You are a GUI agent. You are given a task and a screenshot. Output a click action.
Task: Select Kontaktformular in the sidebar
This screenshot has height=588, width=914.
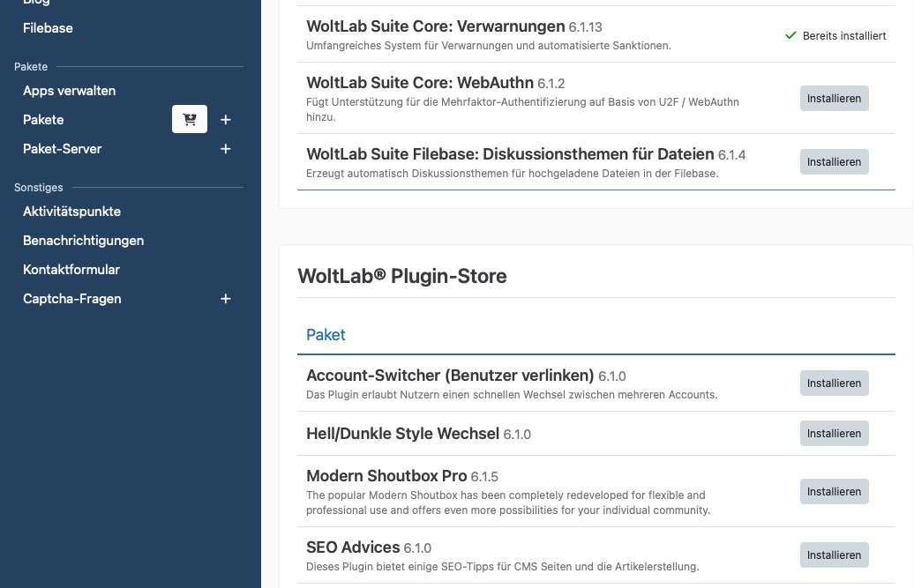(71, 270)
